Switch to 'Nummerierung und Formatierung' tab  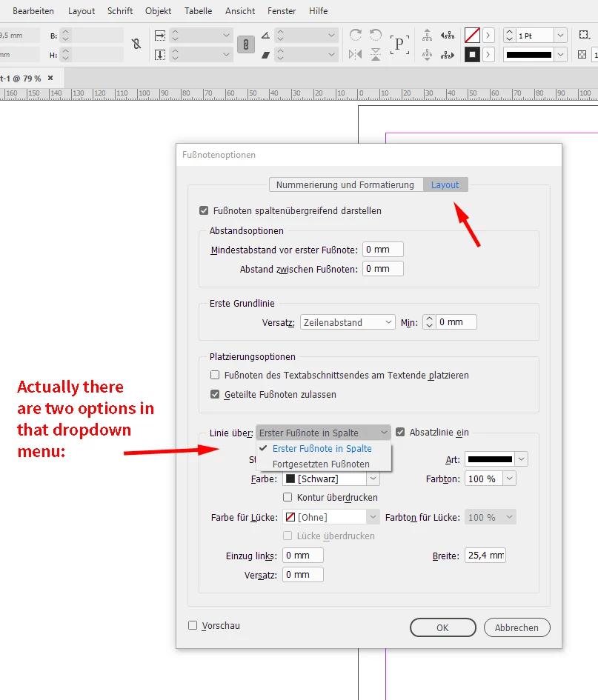click(x=345, y=185)
